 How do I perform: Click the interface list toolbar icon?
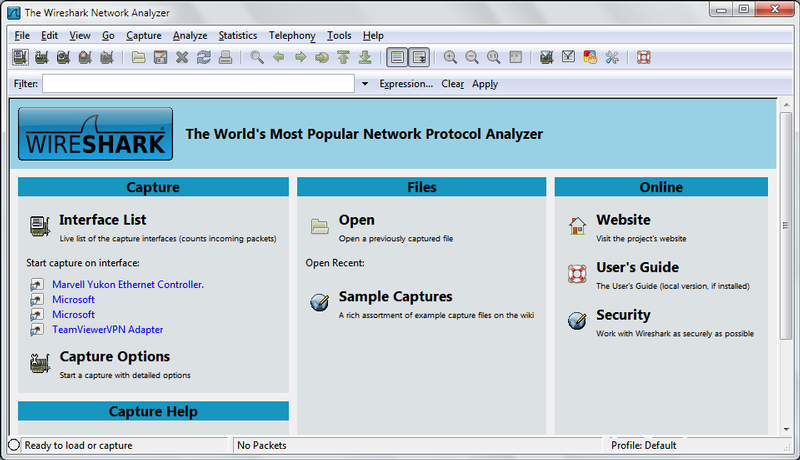pos(19,58)
